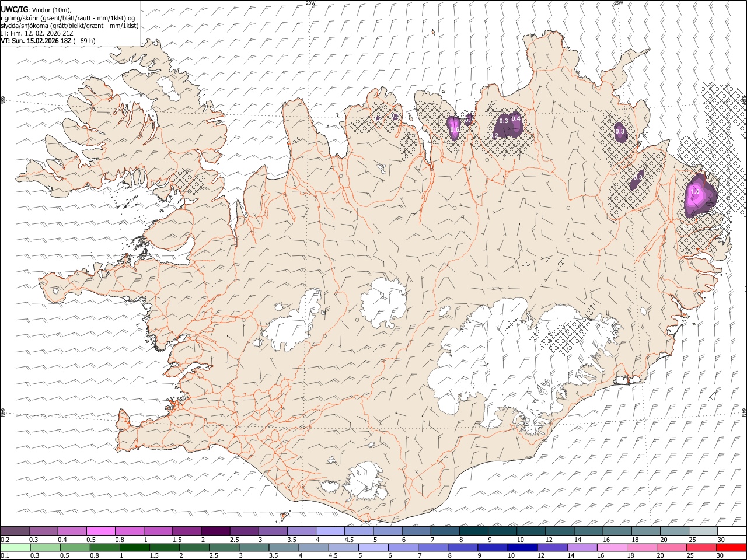Click the 0.4 value on the northern snow blob

516,119
